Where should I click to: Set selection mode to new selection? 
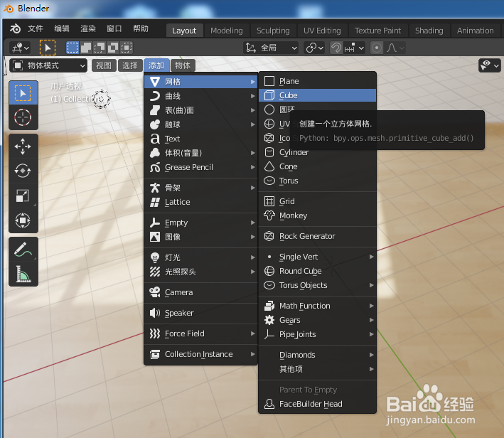click(73, 48)
